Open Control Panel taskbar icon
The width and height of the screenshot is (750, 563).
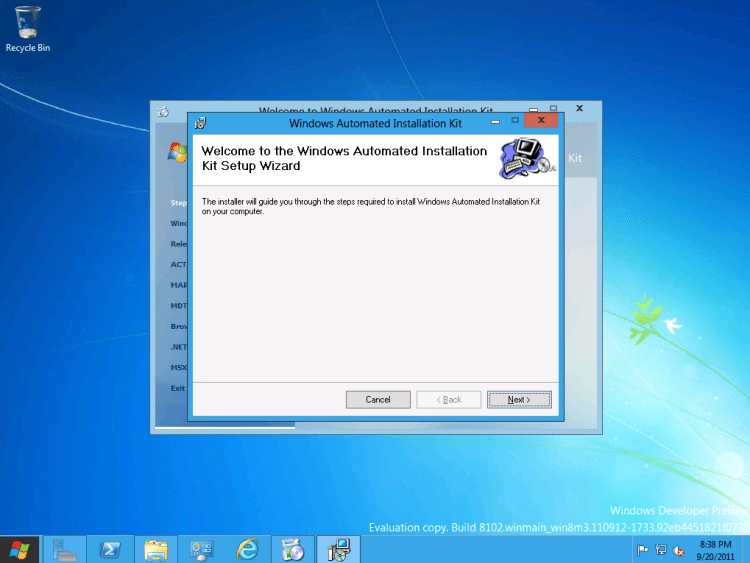pyautogui.click(x=201, y=549)
